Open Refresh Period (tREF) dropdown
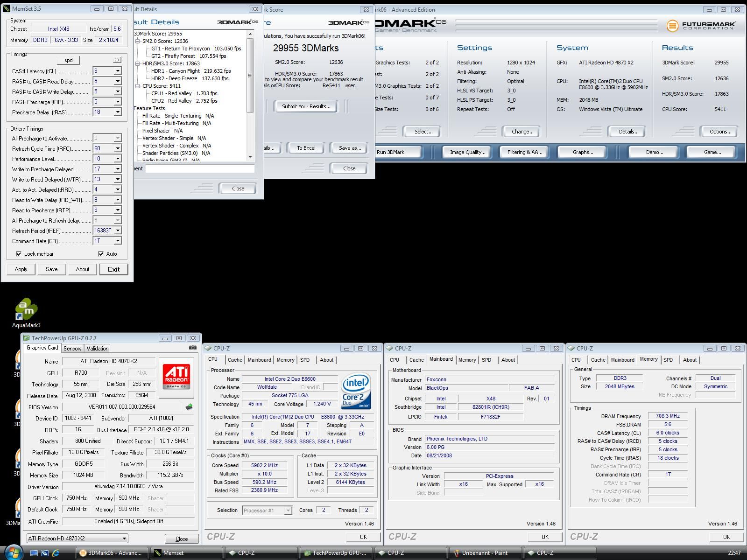This screenshot has height=560, width=747. point(118,231)
